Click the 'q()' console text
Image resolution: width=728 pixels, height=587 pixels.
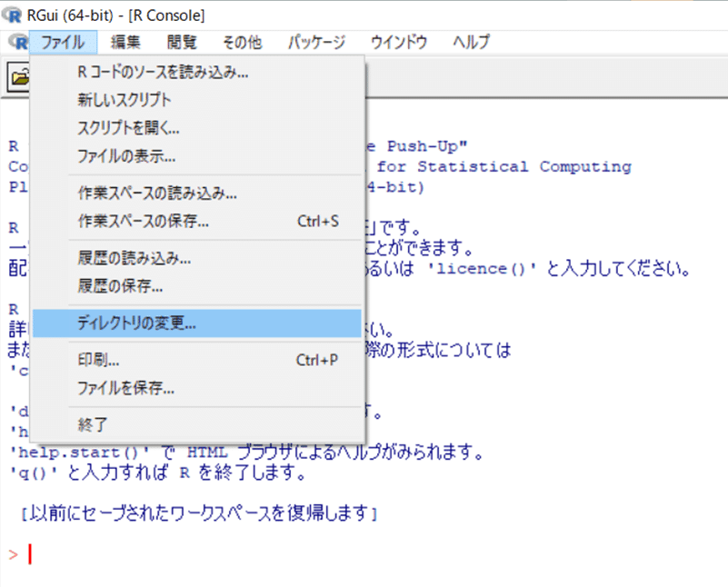34,473
